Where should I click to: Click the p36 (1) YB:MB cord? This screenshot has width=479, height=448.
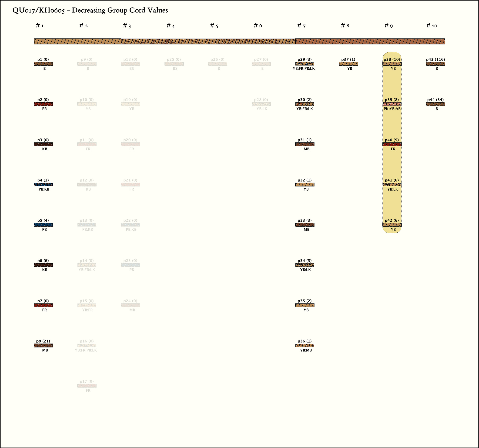click(305, 345)
